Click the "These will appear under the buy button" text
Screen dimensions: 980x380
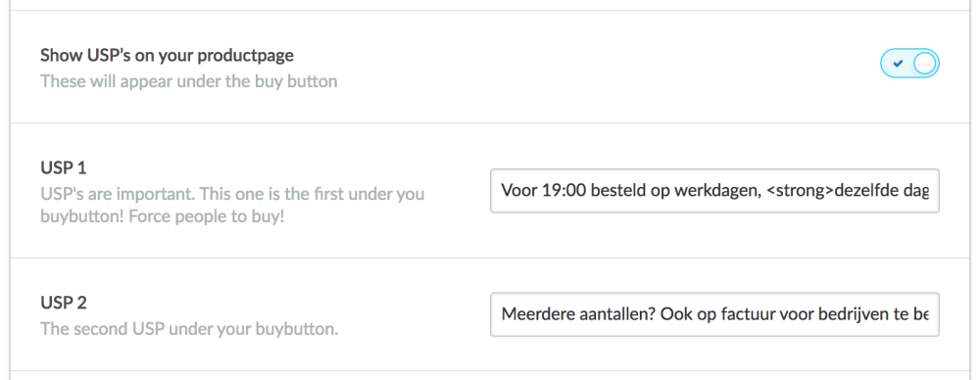click(189, 81)
